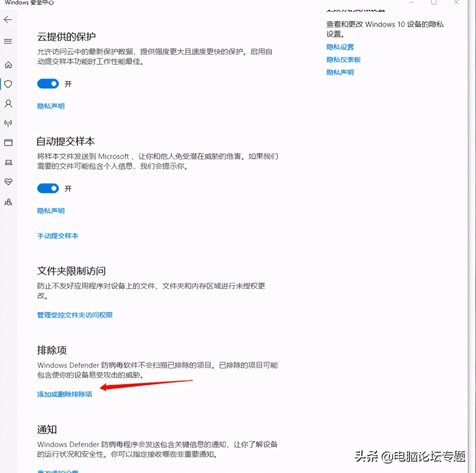Open the 隐私仪表板 link
The height and width of the screenshot is (473, 476).
tap(343, 60)
